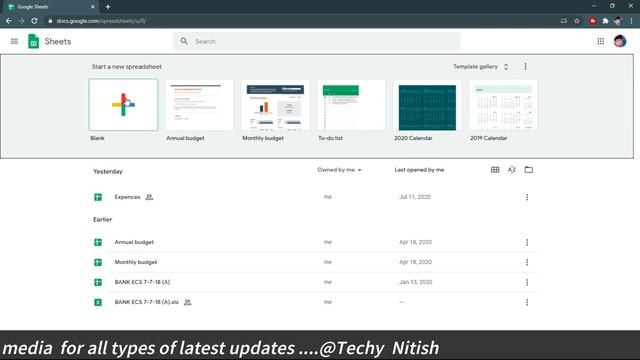
Task: Click the Annual budget file sheet icon
Action: [98, 242]
